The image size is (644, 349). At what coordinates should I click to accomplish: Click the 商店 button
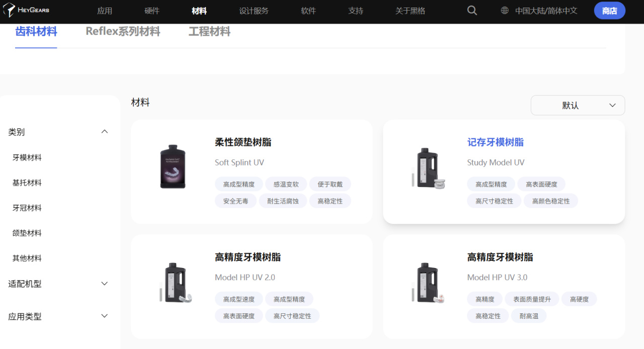click(610, 11)
